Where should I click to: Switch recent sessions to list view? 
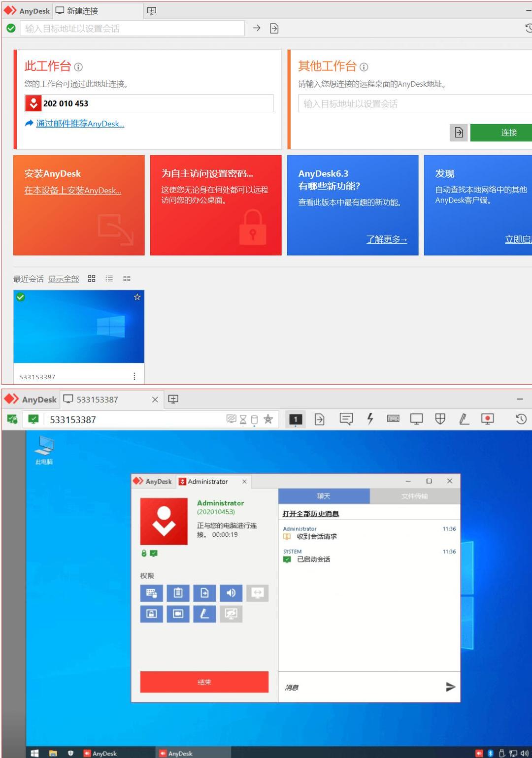tap(109, 278)
